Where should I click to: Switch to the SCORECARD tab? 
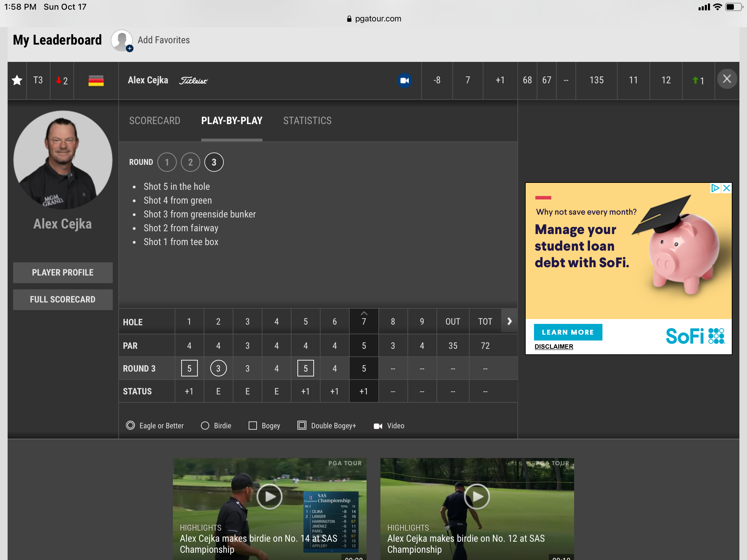click(155, 121)
